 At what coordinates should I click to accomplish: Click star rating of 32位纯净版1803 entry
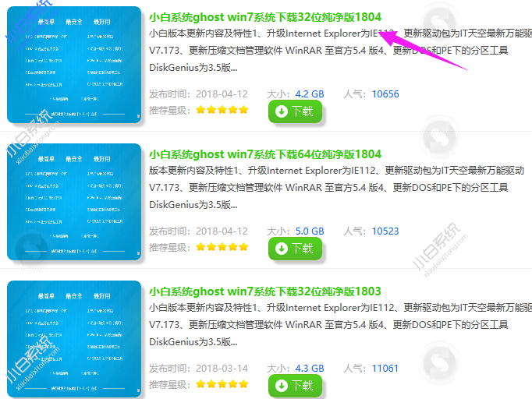(x=222, y=384)
